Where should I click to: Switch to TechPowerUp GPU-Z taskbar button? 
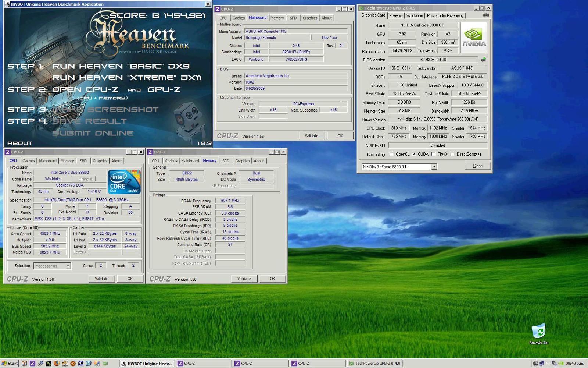click(x=375, y=364)
